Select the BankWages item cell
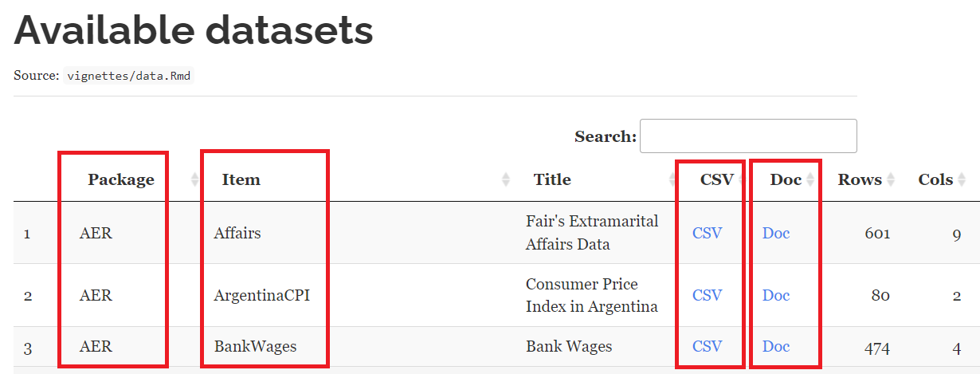The height and width of the screenshot is (374, 980). click(x=255, y=346)
